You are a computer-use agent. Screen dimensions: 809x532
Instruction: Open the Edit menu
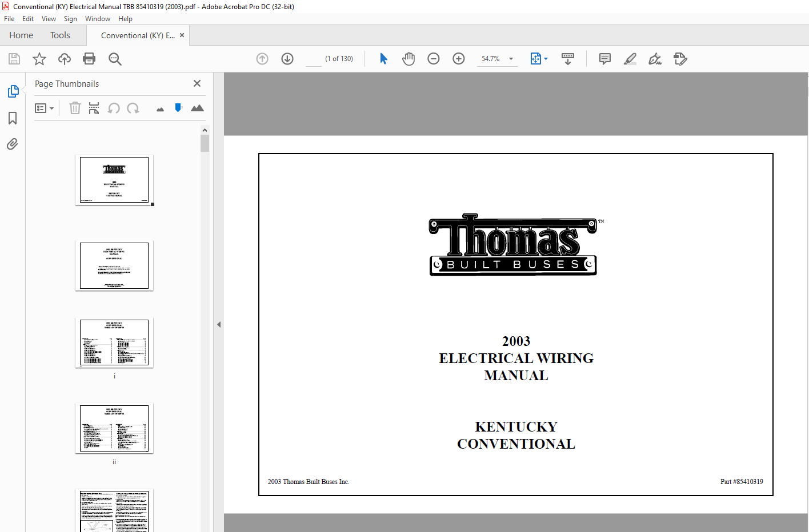(28, 19)
